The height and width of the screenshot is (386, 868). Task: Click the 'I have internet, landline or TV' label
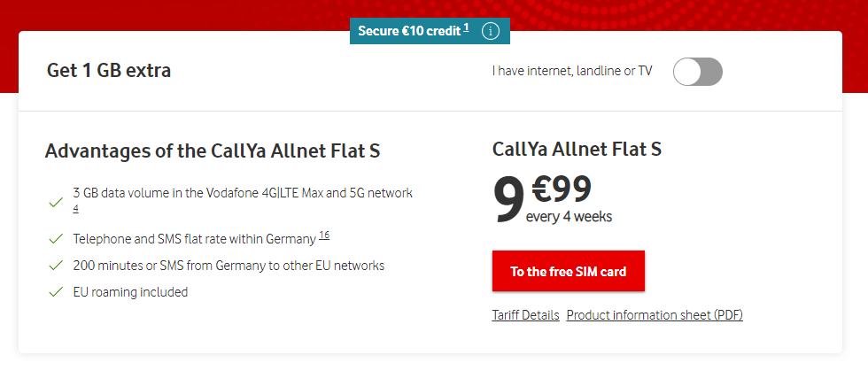point(572,72)
